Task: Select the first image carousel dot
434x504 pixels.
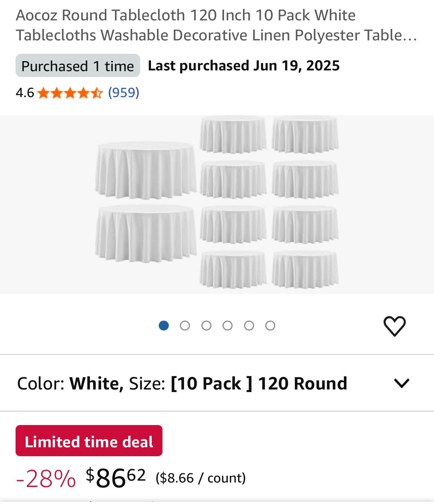Action: [164, 326]
